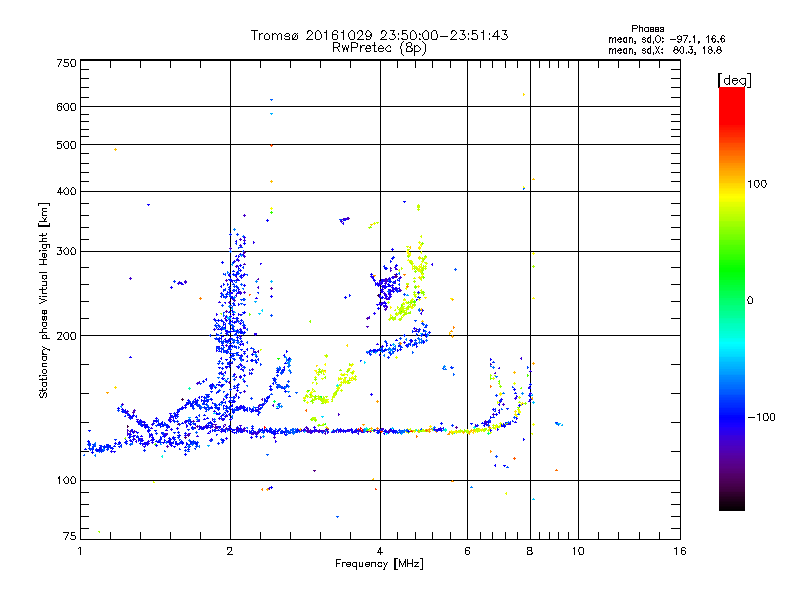Click the x-axis '8' tick label
Viewport: 800px width, 600px height.
(x=530, y=551)
